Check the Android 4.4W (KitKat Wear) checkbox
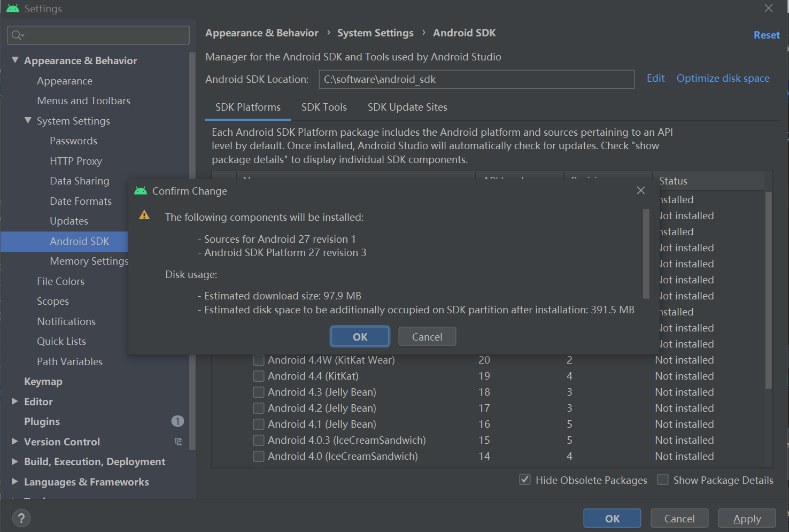 point(259,360)
